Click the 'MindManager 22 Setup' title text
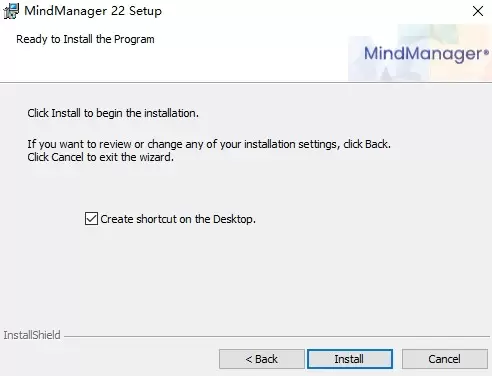The height and width of the screenshot is (376, 492). [x=93, y=11]
